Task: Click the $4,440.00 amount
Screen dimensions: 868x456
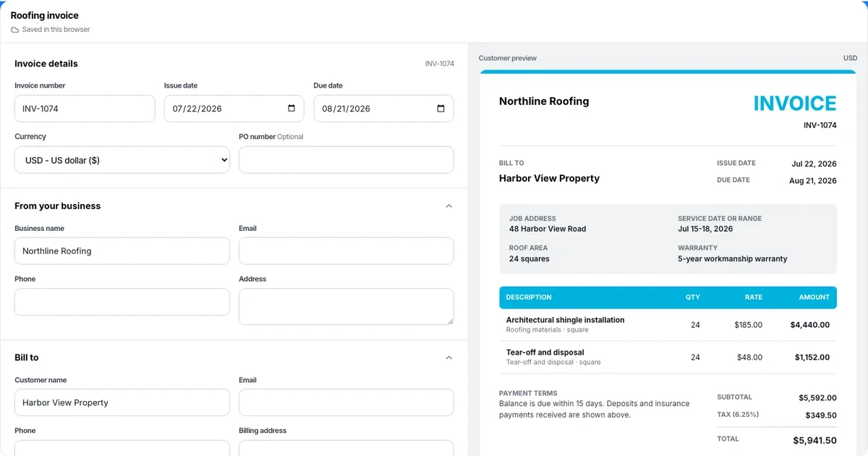Action: tap(810, 325)
